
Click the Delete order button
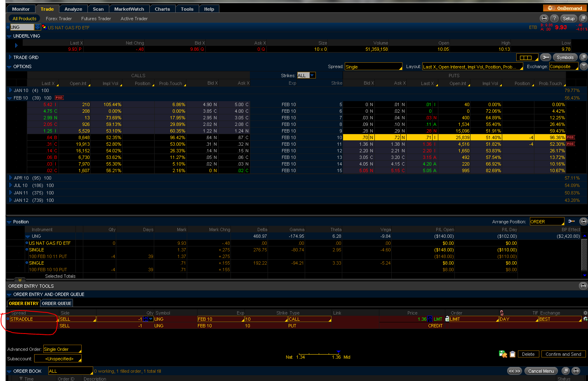528,354
